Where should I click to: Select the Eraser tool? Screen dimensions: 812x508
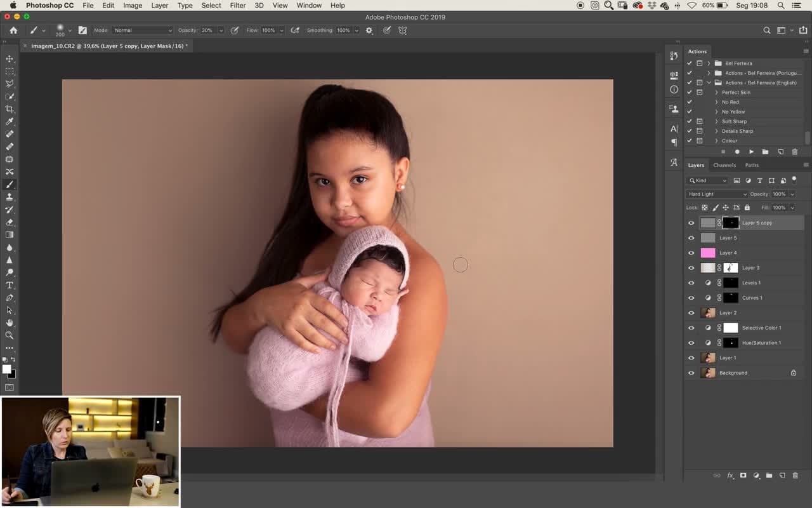(10, 222)
